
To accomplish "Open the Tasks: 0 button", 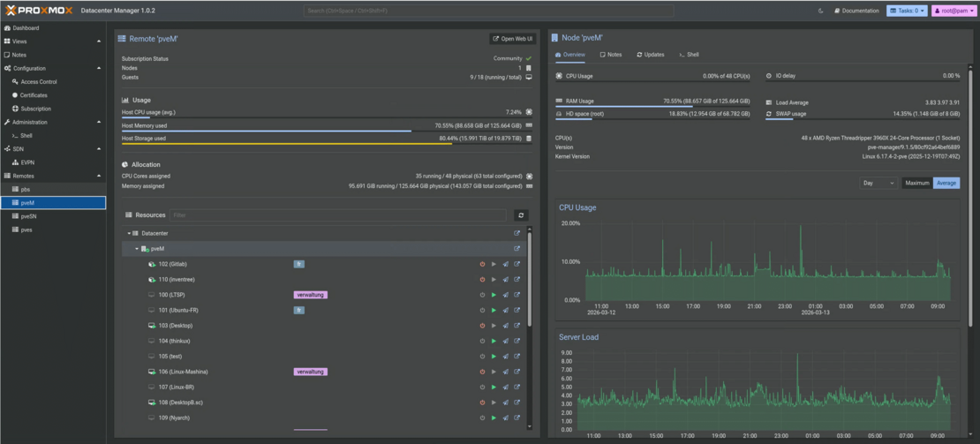I will point(907,11).
